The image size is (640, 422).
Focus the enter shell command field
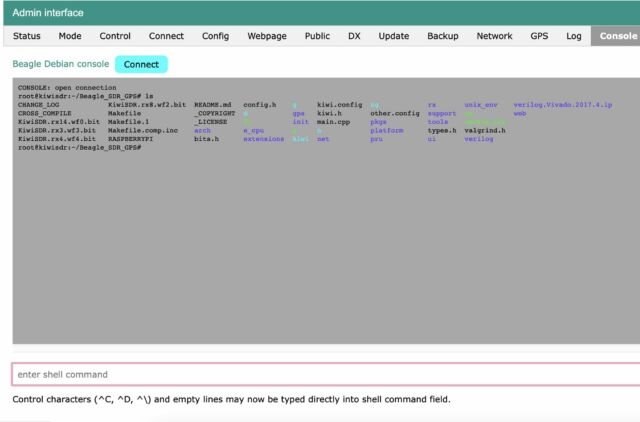(x=325, y=374)
